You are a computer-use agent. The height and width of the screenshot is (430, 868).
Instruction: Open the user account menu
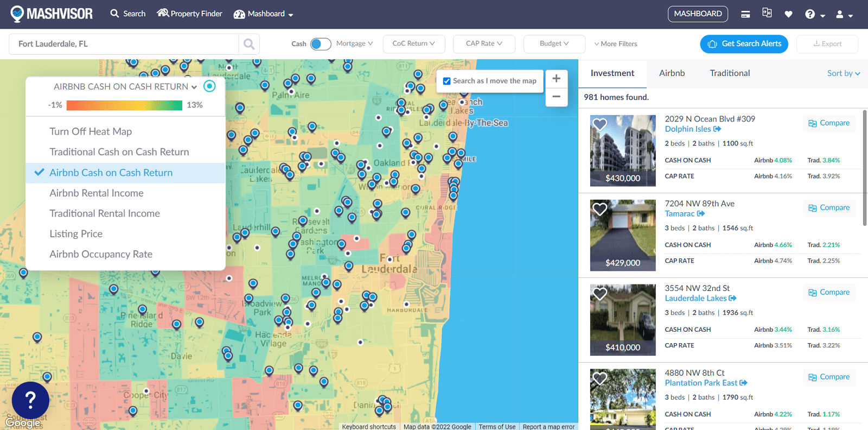pyautogui.click(x=844, y=15)
